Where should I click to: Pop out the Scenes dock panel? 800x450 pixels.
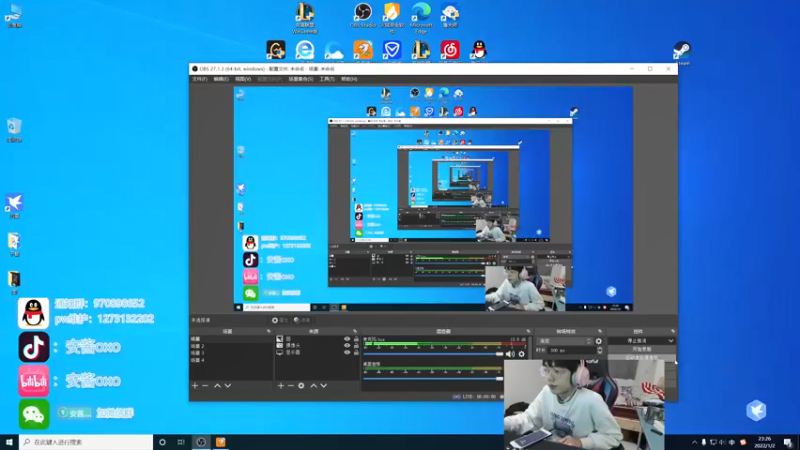269,331
